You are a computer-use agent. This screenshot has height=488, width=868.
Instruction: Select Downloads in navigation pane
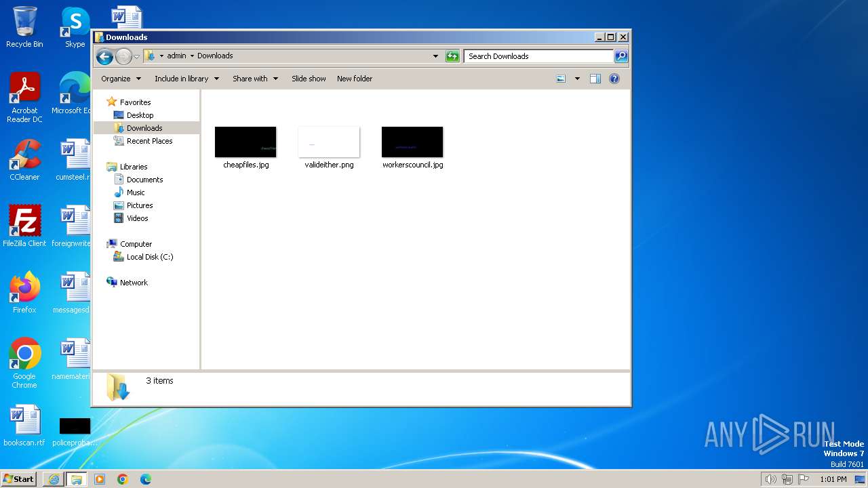click(x=144, y=128)
